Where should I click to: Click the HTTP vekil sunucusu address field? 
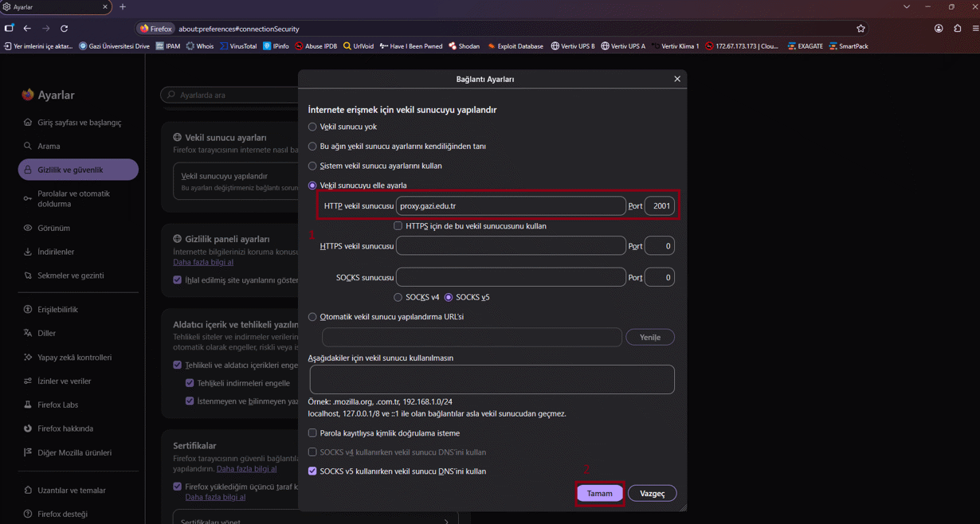click(511, 206)
